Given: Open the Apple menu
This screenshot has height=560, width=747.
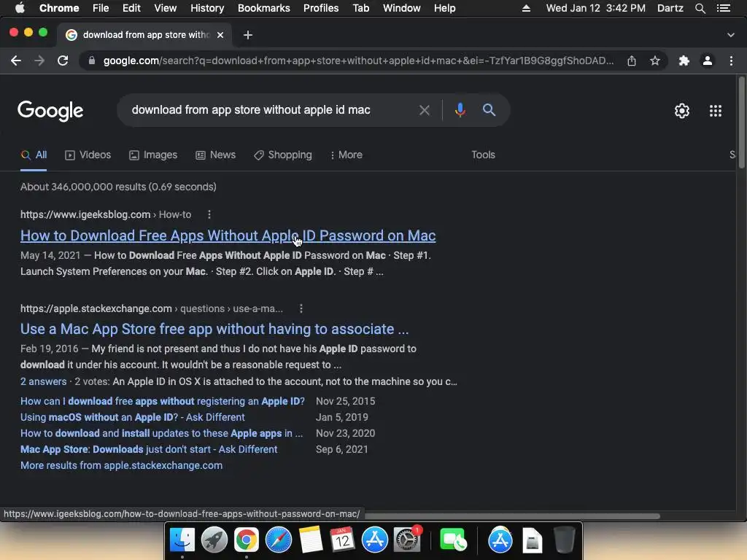Looking at the screenshot, I should (20, 8).
